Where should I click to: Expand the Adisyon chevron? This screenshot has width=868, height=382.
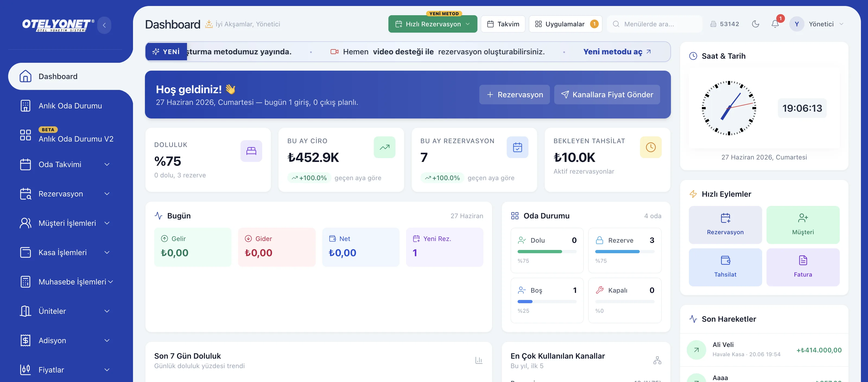[107, 340]
